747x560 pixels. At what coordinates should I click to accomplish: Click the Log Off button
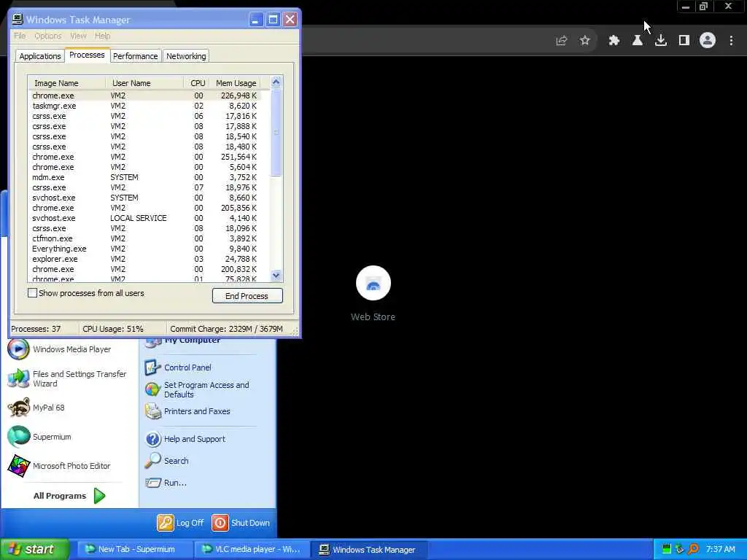point(181,522)
